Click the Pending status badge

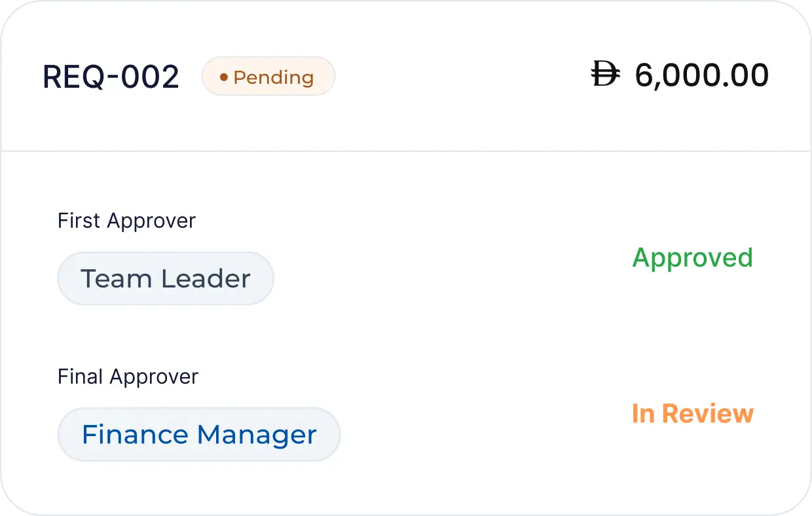coord(268,77)
